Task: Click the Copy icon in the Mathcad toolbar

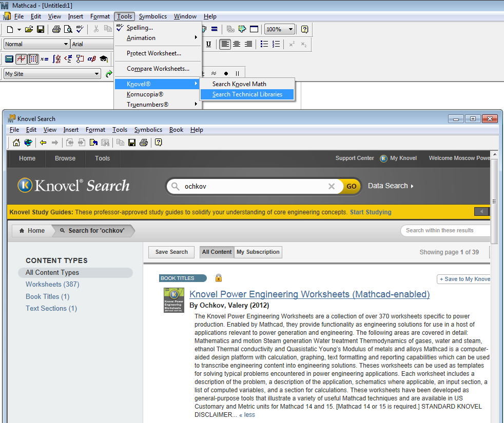Action: (108, 29)
